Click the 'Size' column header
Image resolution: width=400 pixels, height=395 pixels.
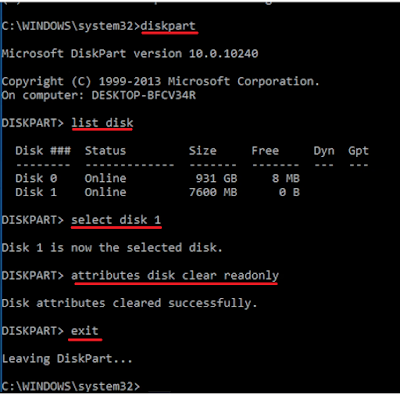pos(203,151)
